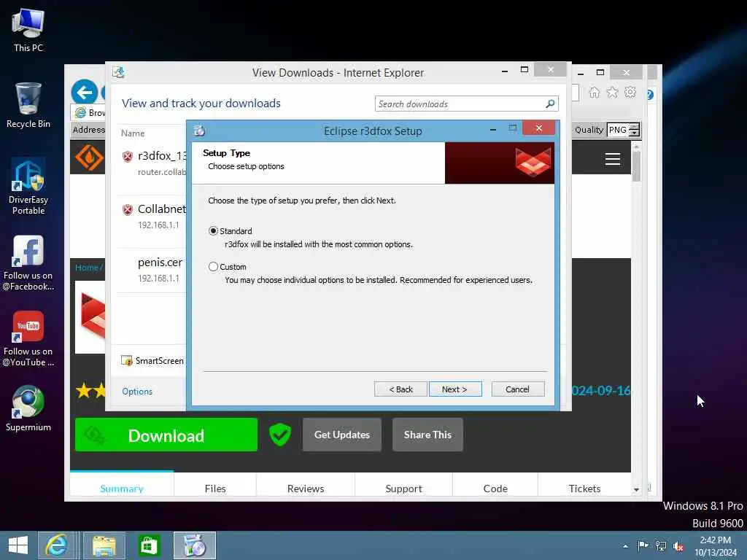Click the taskbar clock showing 2:42 PM

716,545
